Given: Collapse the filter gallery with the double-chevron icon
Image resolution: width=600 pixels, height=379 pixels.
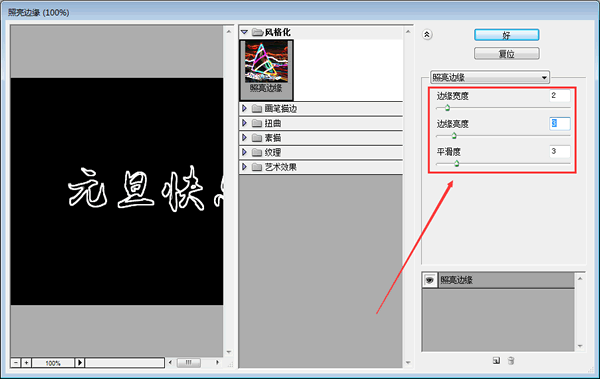Looking at the screenshot, I should coord(427,35).
